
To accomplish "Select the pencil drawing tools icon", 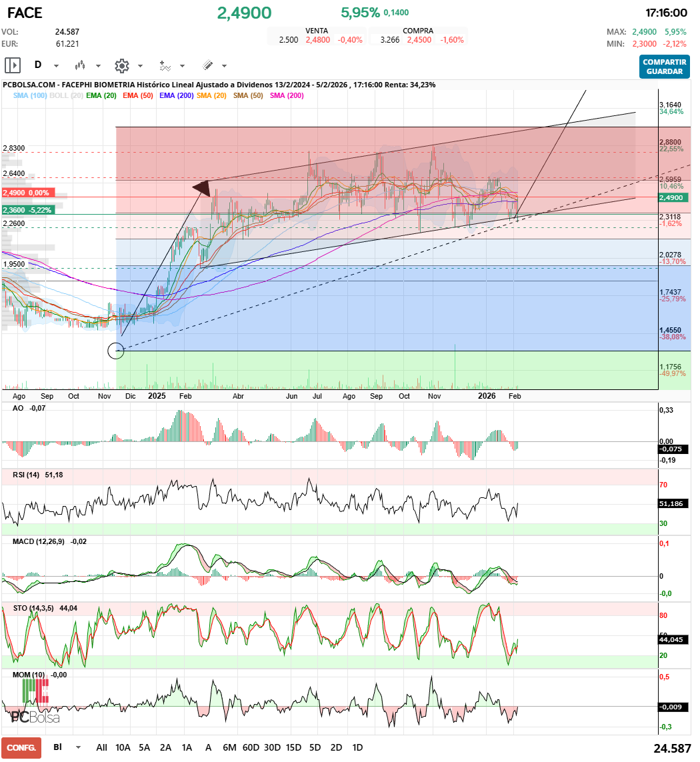I will pos(207,65).
